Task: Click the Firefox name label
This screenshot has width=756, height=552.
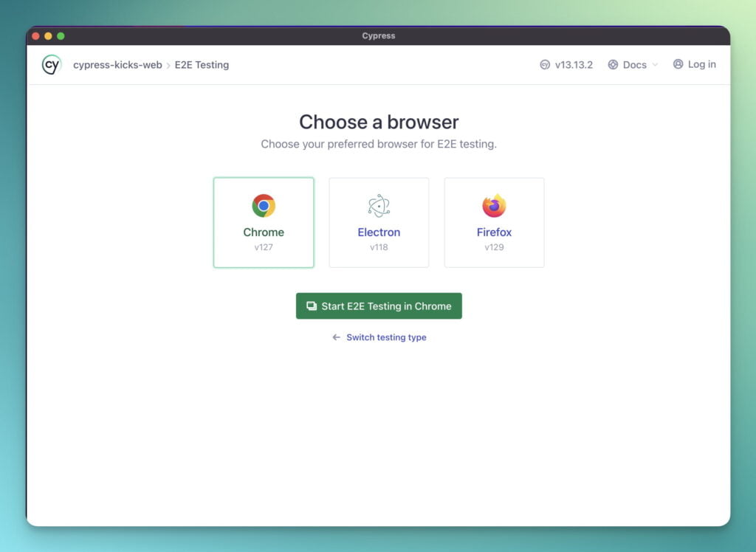Action: point(494,232)
